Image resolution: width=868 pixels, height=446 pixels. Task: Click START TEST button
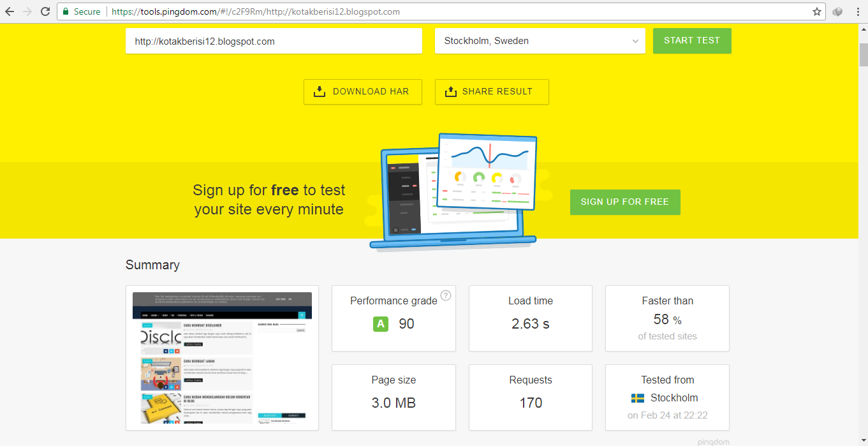click(x=692, y=41)
